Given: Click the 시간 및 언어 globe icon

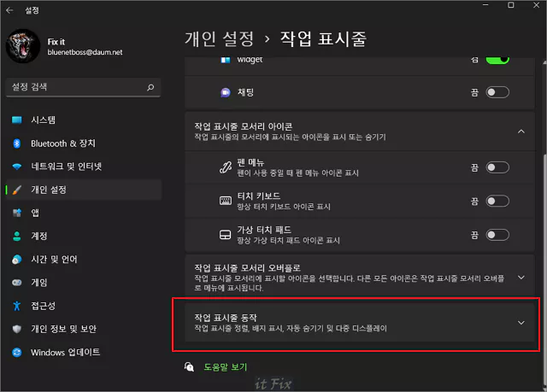Looking at the screenshot, I should pyautogui.click(x=17, y=260).
